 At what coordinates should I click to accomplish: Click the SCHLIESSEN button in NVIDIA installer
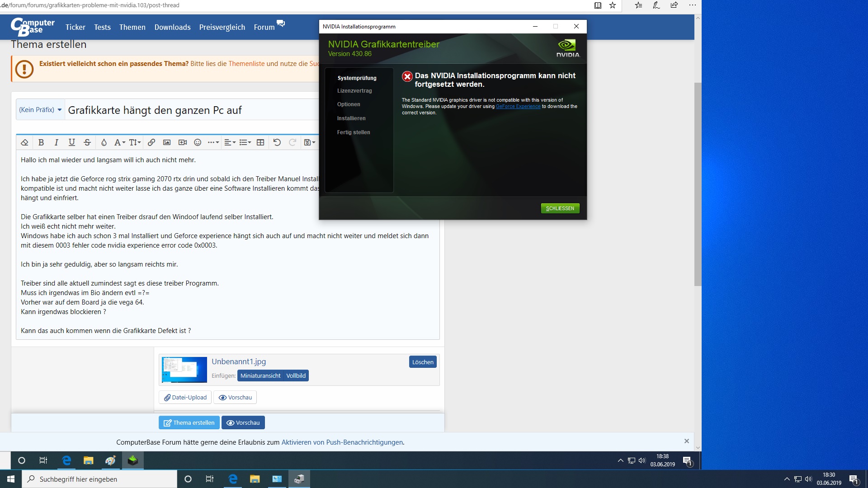click(x=560, y=208)
